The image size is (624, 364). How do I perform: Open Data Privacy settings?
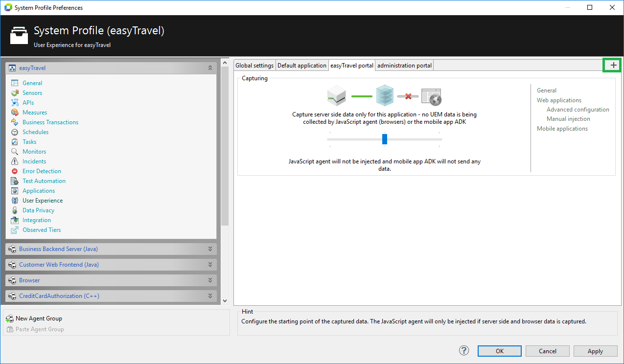(x=39, y=210)
